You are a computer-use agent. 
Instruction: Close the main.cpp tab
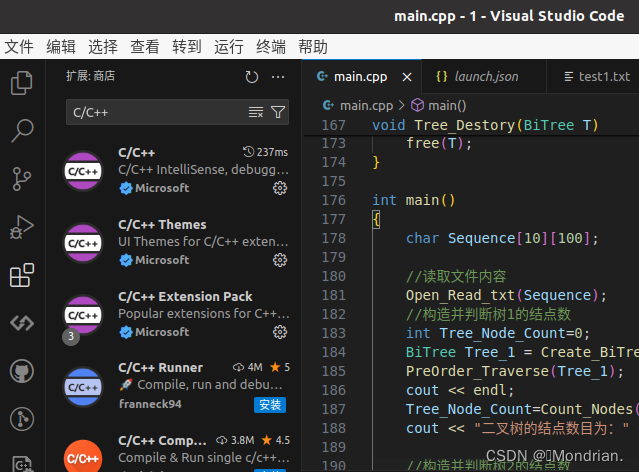(x=407, y=77)
